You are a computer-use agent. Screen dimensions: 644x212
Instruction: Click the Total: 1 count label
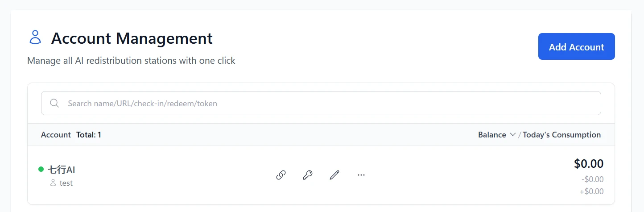pyautogui.click(x=89, y=135)
